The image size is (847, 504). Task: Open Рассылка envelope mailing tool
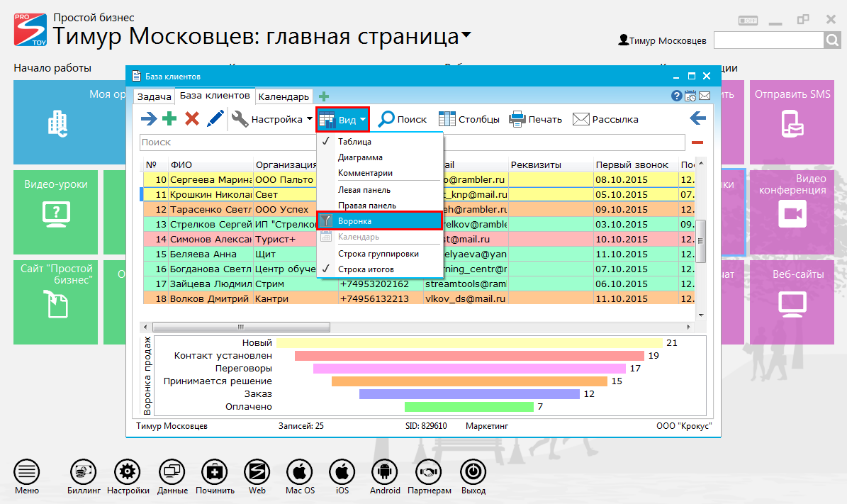coord(605,119)
